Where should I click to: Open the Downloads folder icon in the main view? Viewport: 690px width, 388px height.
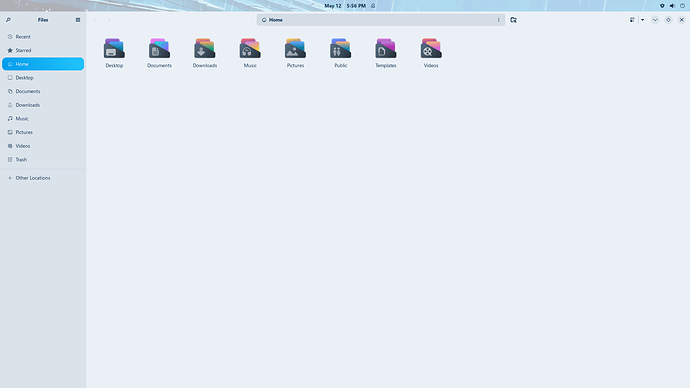click(x=205, y=48)
